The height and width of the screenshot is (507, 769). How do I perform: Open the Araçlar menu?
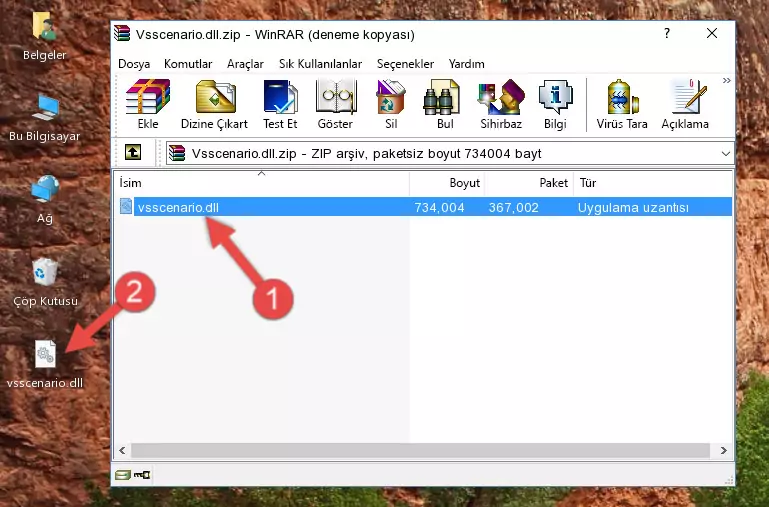(245, 64)
